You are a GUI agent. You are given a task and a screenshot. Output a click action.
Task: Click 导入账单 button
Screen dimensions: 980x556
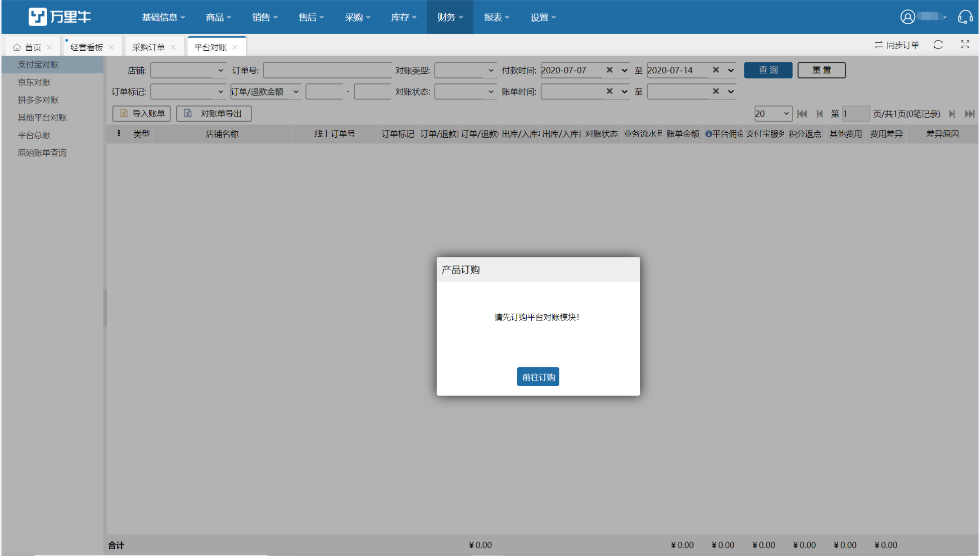pyautogui.click(x=142, y=114)
